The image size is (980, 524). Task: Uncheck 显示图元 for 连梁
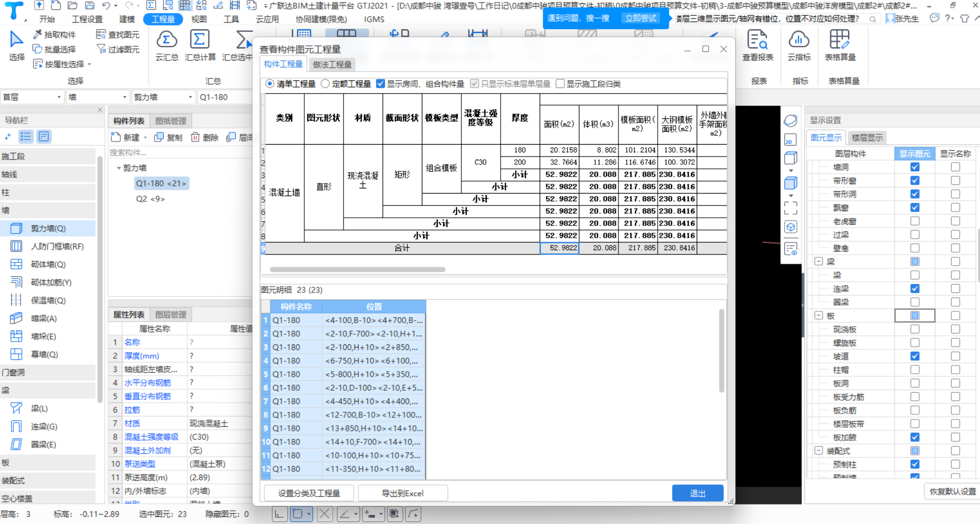click(x=915, y=289)
